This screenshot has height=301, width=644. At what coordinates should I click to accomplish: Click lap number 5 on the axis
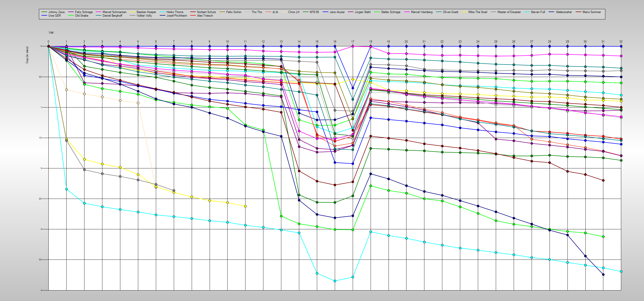138,41
